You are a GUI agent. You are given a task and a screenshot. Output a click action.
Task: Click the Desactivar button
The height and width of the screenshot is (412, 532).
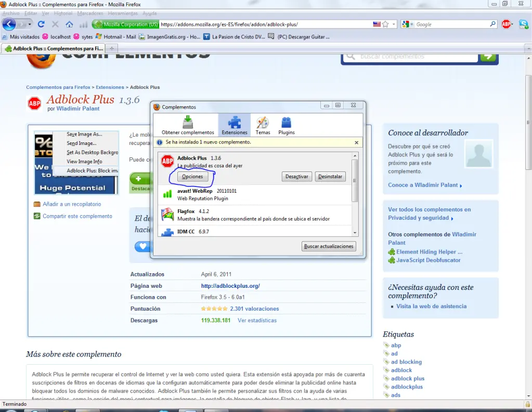coord(296,177)
